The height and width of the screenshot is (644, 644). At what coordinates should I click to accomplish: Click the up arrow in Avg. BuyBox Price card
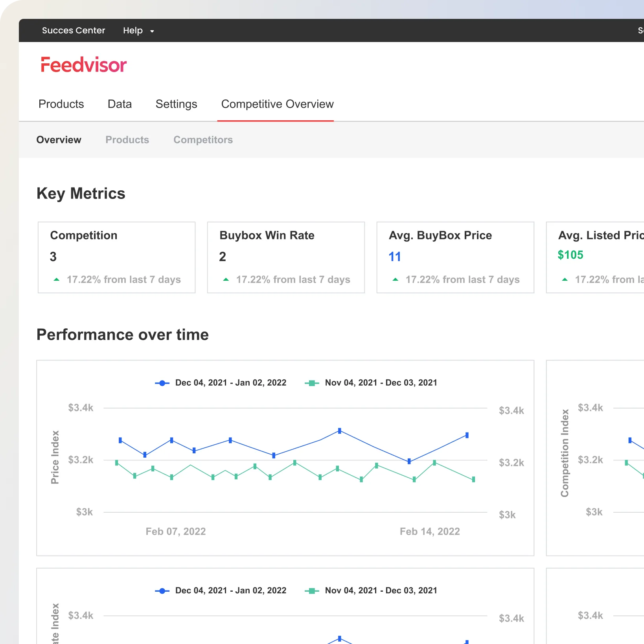(396, 280)
